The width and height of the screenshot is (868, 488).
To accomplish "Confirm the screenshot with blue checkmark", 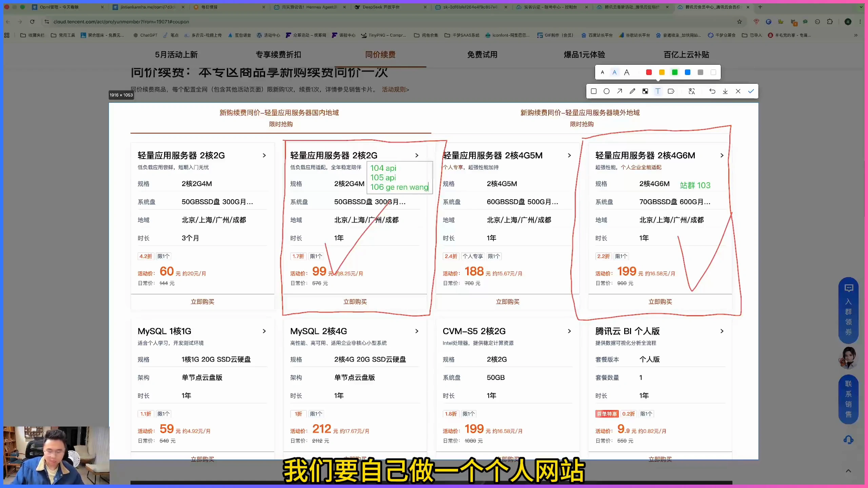I will coord(751,91).
